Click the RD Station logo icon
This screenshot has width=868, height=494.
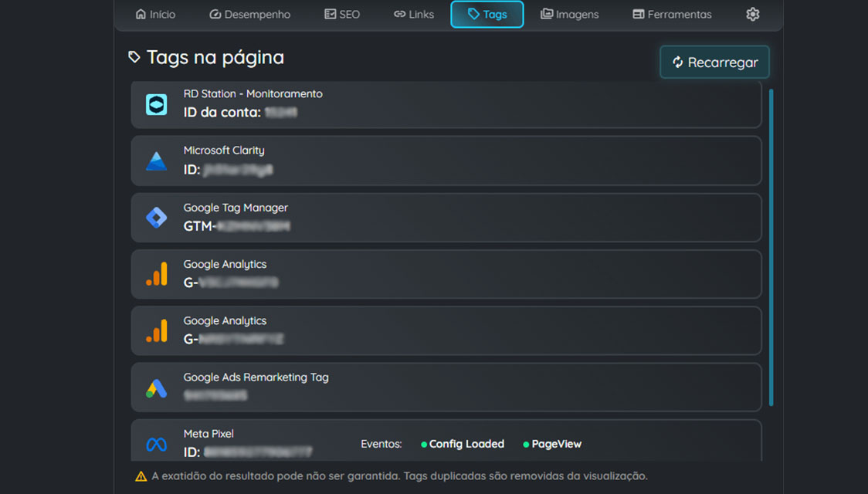click(x=156, y=104)
